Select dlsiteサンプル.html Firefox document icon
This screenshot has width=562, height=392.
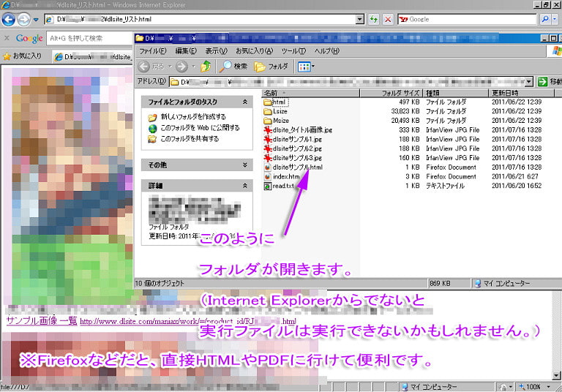[x=267, y=167]
